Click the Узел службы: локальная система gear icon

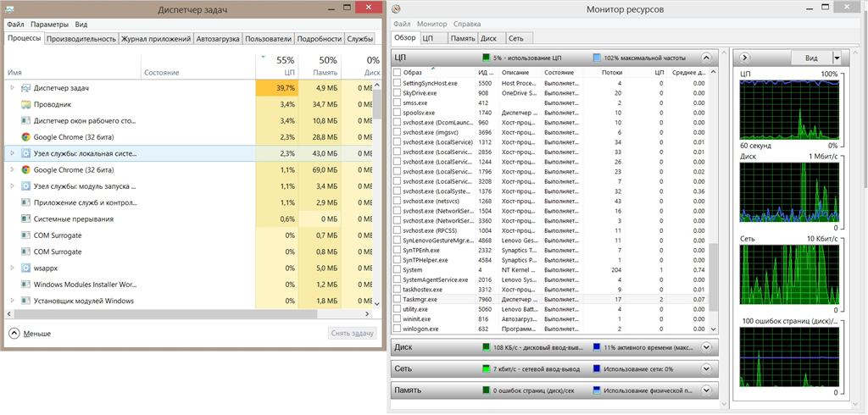25,153
